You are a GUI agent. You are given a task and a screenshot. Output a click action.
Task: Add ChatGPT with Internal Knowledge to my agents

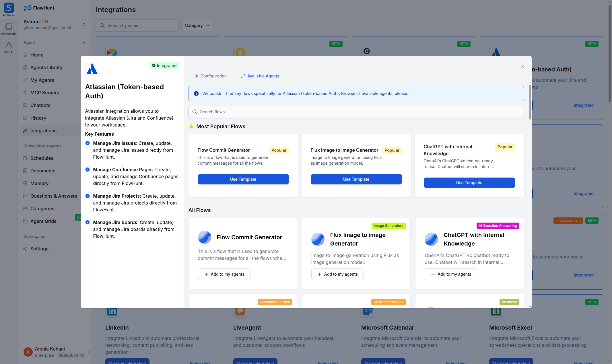click(450, 274)
